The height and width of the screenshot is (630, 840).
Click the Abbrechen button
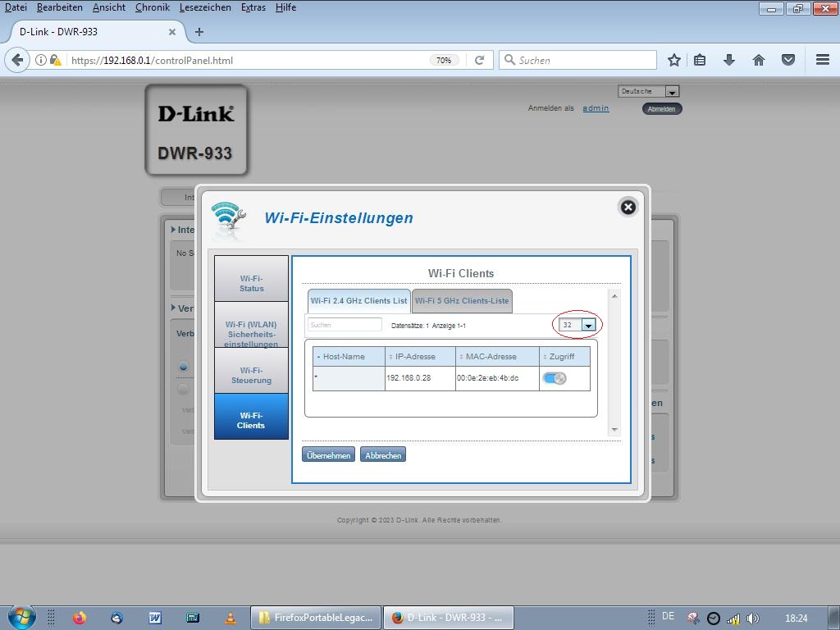pos(383,454)
